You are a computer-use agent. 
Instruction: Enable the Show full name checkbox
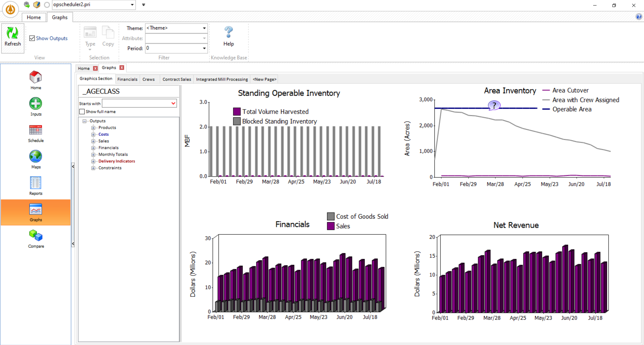point(82,112)
